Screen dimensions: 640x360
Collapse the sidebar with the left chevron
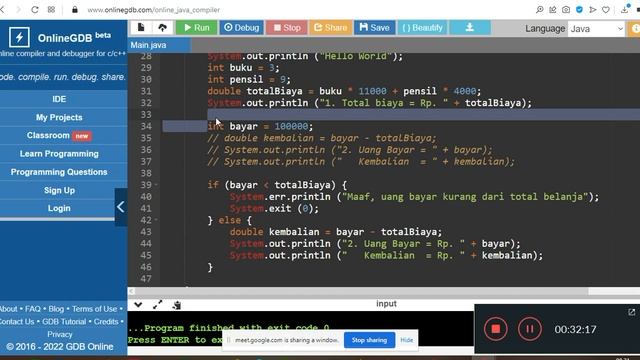(x=121, y=207)
